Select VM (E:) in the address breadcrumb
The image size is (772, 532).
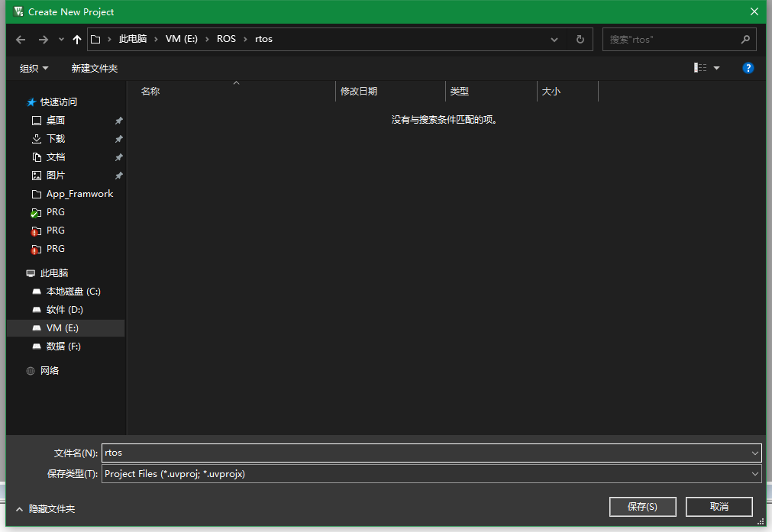[x=181, y=39]
